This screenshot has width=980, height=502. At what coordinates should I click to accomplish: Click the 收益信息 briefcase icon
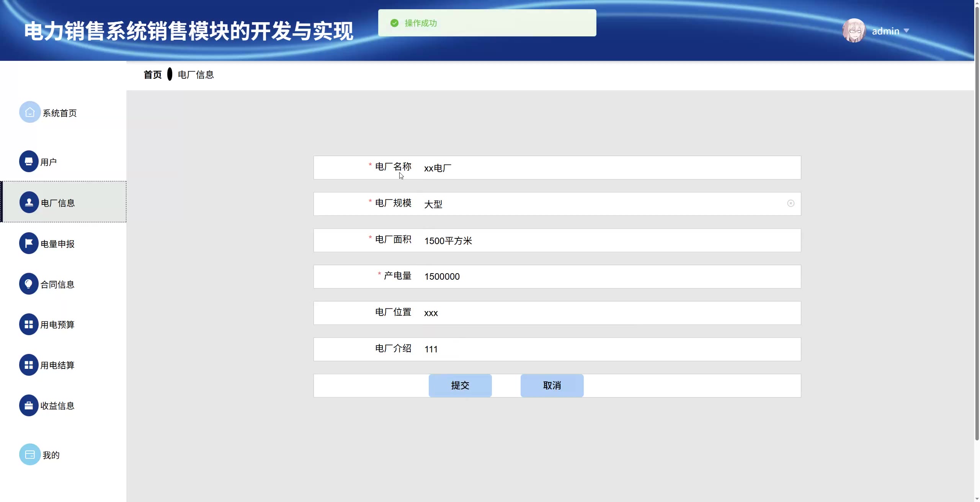coord(29,406)
